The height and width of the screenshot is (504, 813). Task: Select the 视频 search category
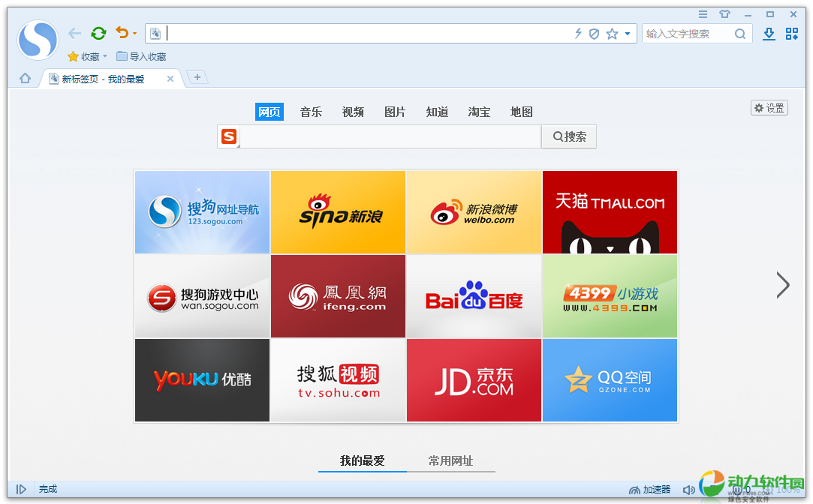[x=353, y=112]
